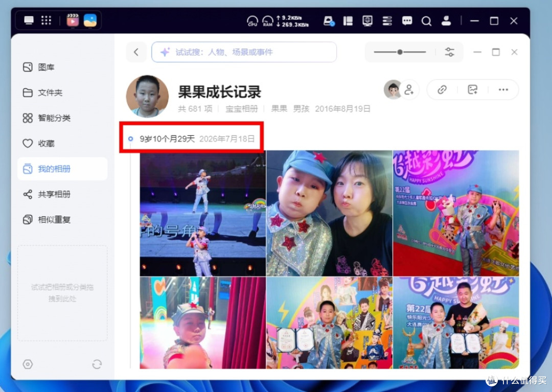Open the app grid launcher icon
Screen dimensions: 552x392
[46, 20]
